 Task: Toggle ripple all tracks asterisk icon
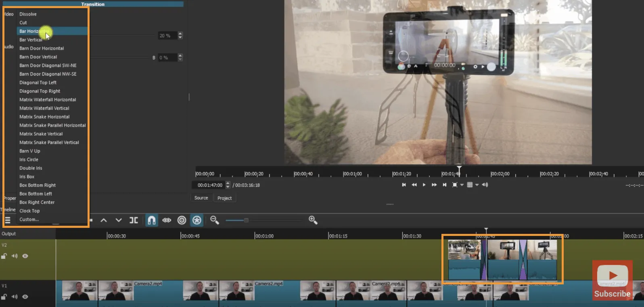[197, 220]
